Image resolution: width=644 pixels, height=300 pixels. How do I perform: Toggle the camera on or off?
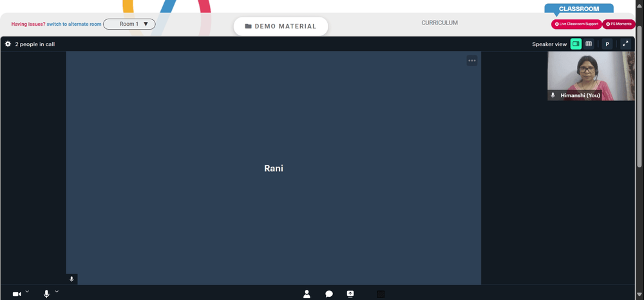[x=17, y=294]
